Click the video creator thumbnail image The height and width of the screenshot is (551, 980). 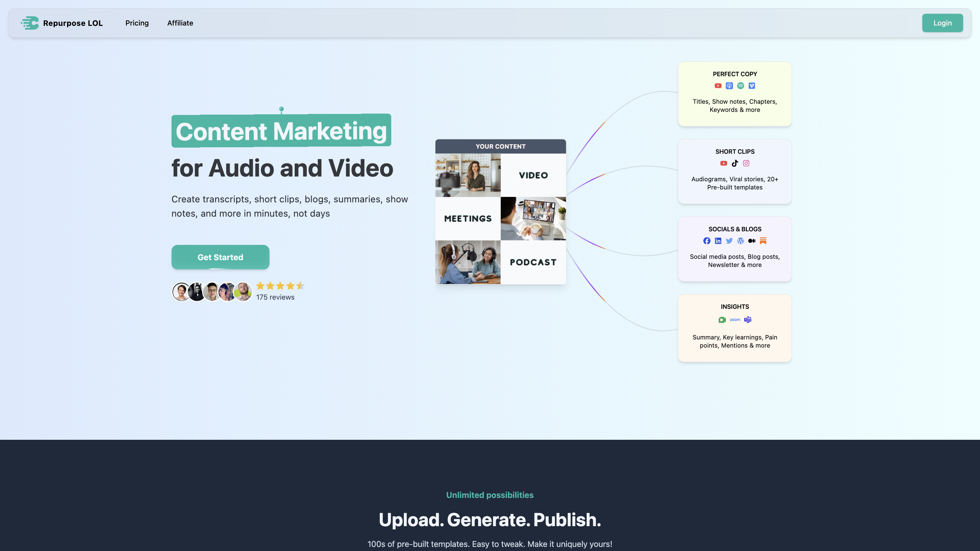pos(468,175)
